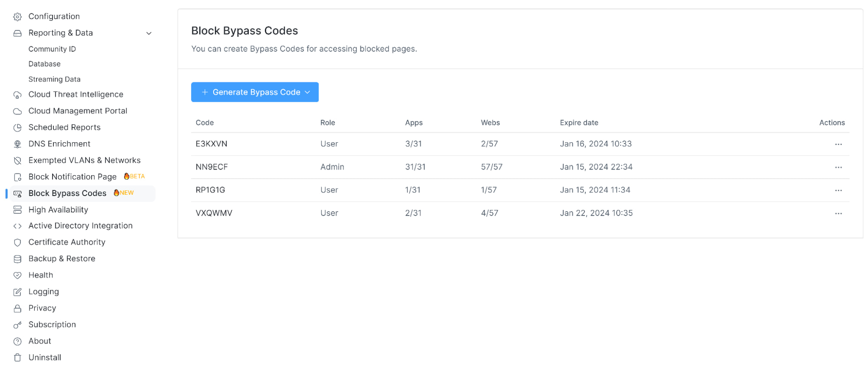This screenshot has height=376, width=868.
Task: Click the Cloud Management Portal cloud icon
Action: [x=17, y=111]
